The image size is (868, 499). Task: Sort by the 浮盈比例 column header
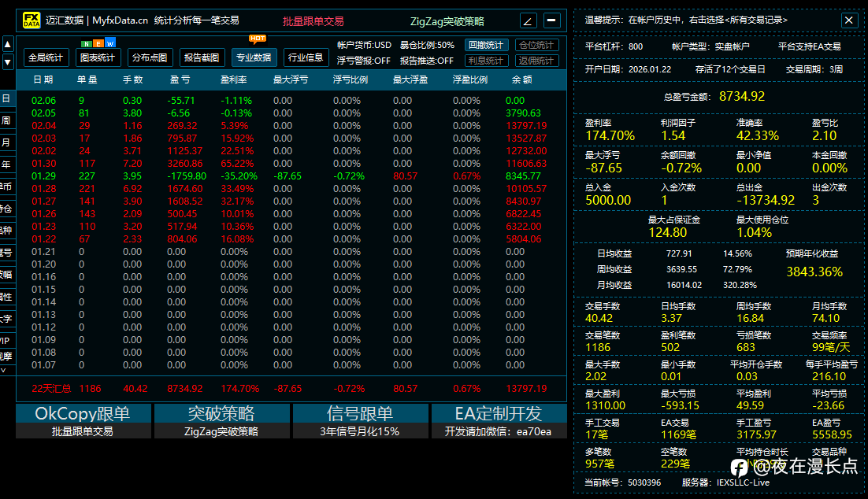[470, 79]
